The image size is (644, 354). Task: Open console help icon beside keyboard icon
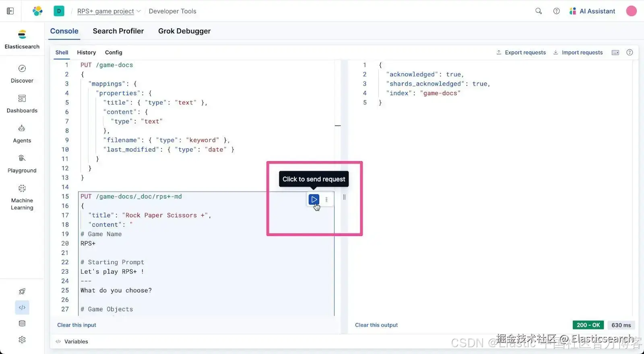coord(630,52)
